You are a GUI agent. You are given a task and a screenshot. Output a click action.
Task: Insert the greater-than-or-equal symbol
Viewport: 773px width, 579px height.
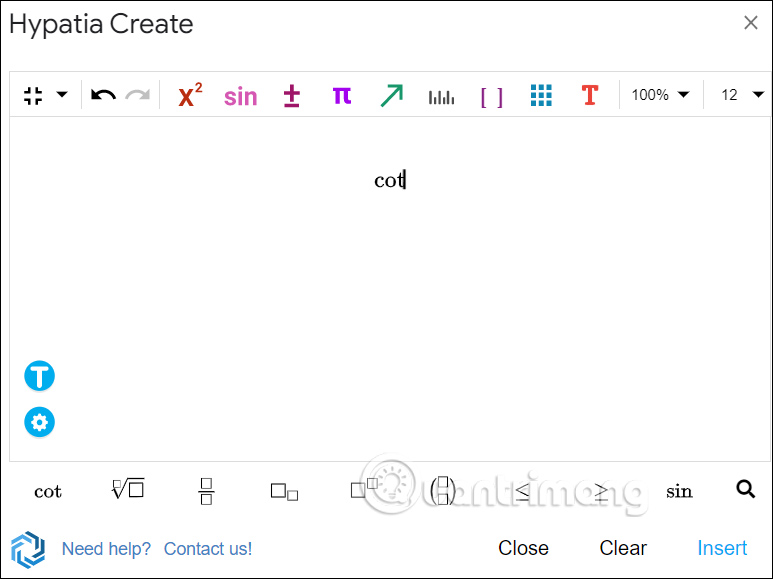[x=600, y=491]
